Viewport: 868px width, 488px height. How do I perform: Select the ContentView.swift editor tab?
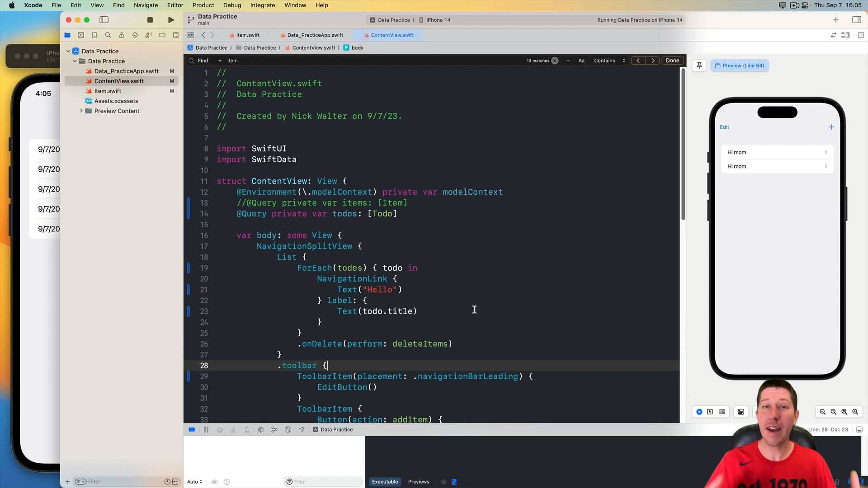coord(388,35)
